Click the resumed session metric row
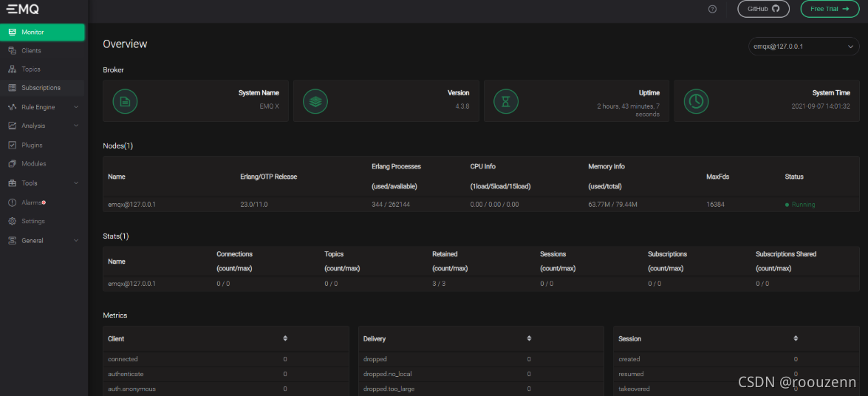The height and width of the screenshot is (396, 868). pos(737,374)
